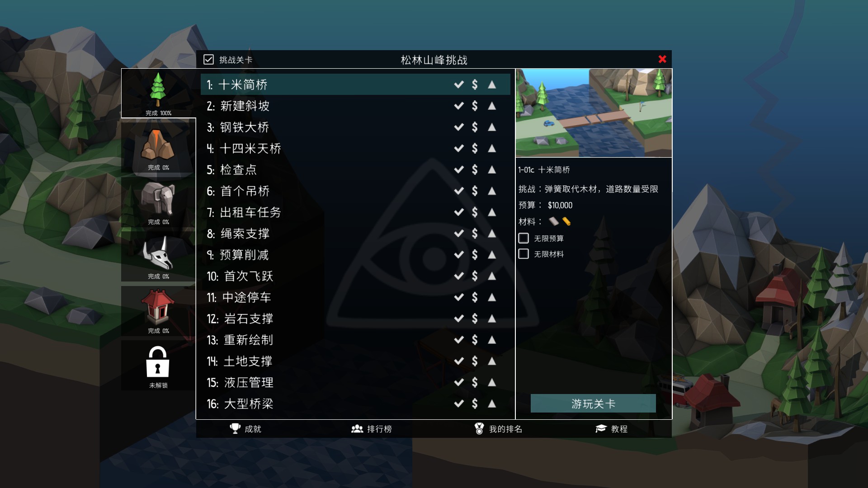Select the horned skull world icon
Image resolution: width=868 pixels, height=488 pixels.
158,257
